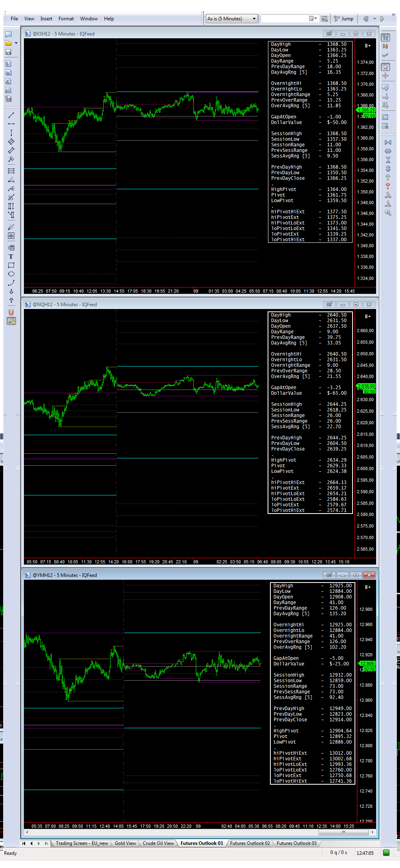Click the red down arrow sell icon

[388, 186]
